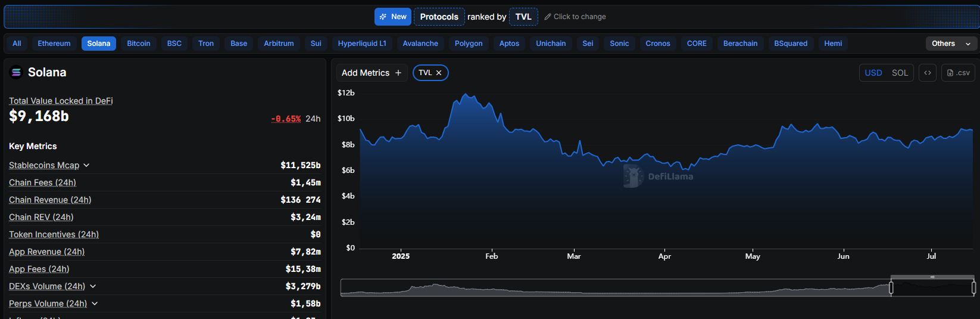Image resolution: width=980 pixels, height=319 pixels.
Task: Select the Avalanche chain tab
Action: [x=420, y=44]
